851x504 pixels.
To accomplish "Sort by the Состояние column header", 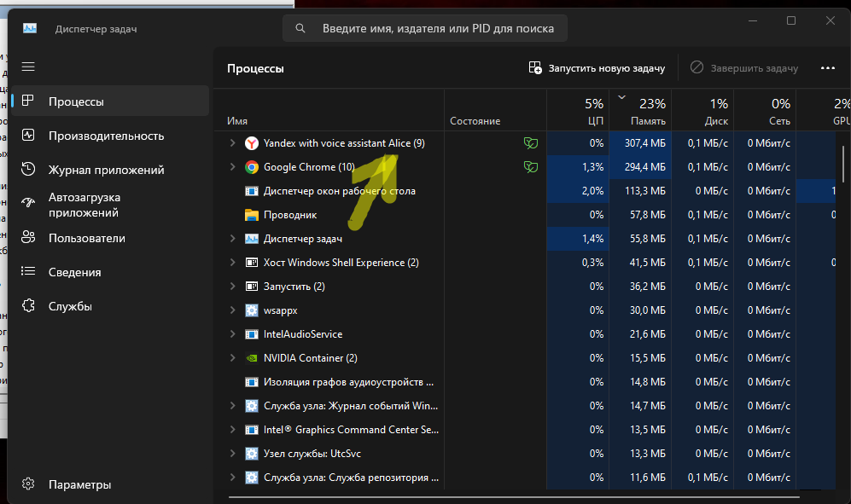I will [495, 110].
